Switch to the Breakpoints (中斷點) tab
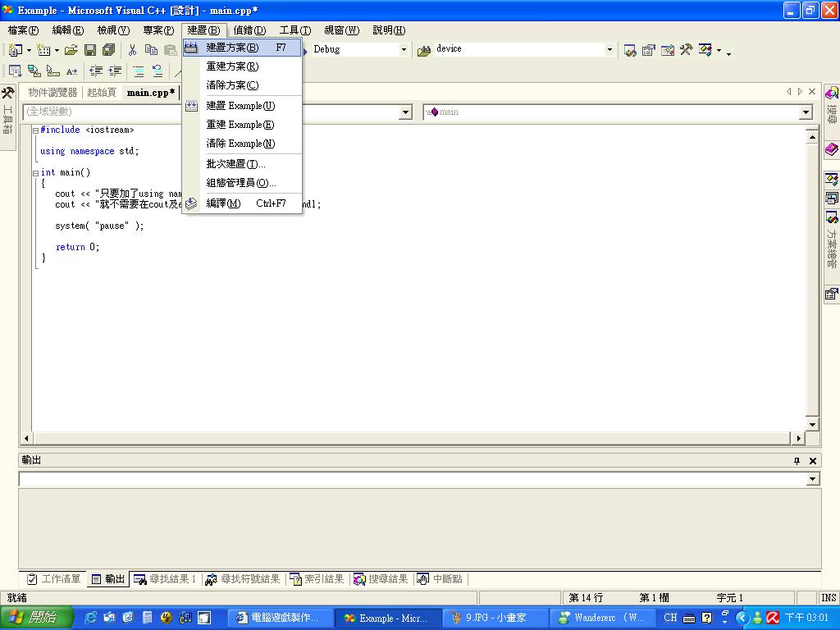This screenshot has width=840, height=630. coord(440,579)
